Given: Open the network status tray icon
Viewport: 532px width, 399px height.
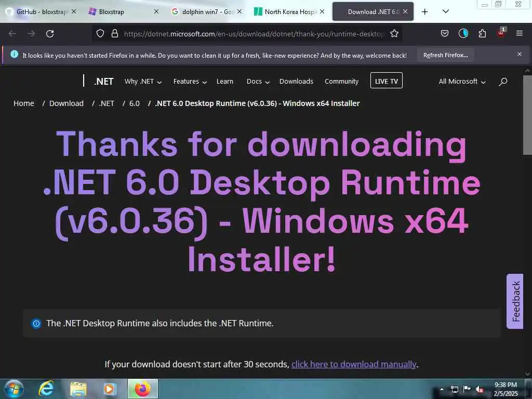Looking at the screenshot, I should (x=454, y=389).
